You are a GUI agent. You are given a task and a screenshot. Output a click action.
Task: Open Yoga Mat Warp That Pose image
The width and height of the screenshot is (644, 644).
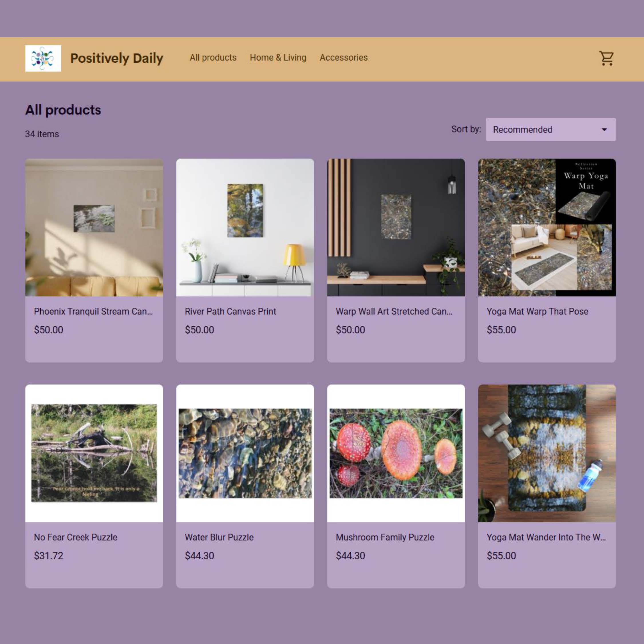547,227
